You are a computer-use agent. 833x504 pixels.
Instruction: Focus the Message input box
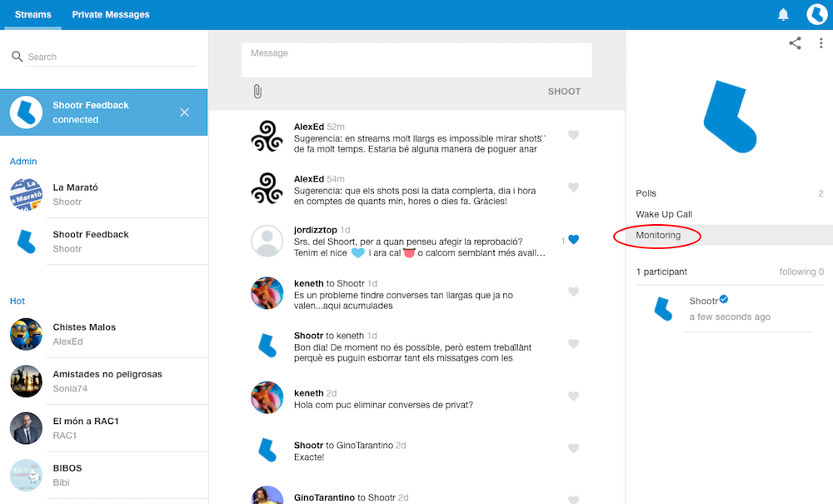pos(416,60)
